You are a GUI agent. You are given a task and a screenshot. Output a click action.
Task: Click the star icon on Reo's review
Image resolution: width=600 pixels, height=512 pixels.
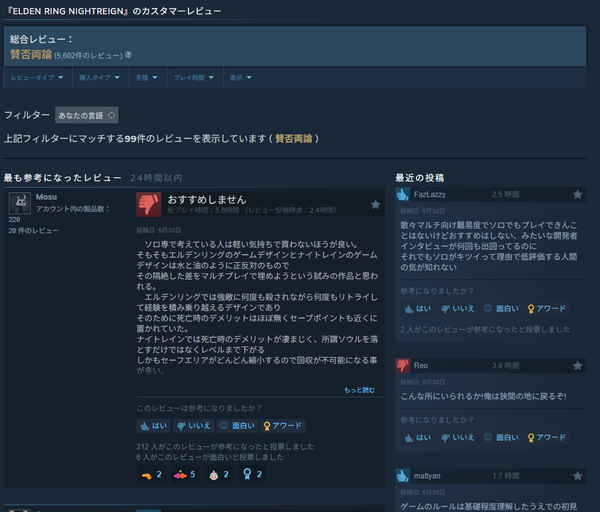pos(577,365)
